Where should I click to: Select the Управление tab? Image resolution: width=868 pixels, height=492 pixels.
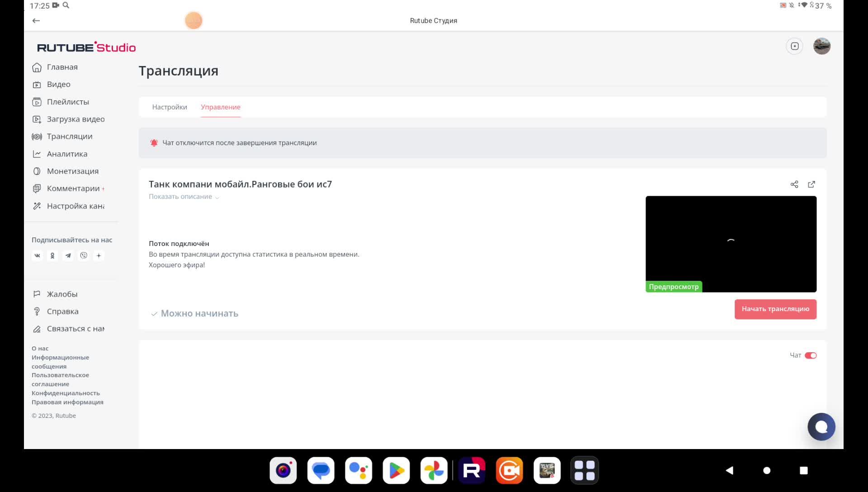pyautogui.click(x=221, y=107)
